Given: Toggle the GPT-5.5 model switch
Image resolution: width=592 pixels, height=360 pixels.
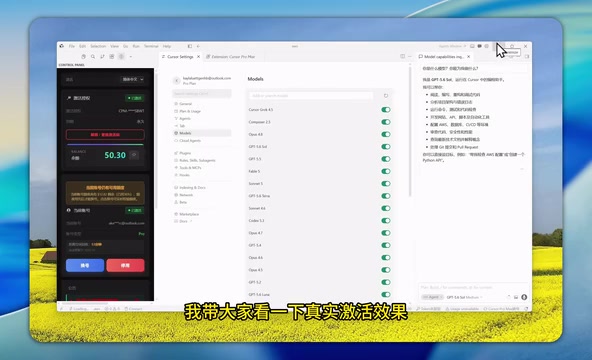Looking at the screenshot, I should (x=385, y=159).
